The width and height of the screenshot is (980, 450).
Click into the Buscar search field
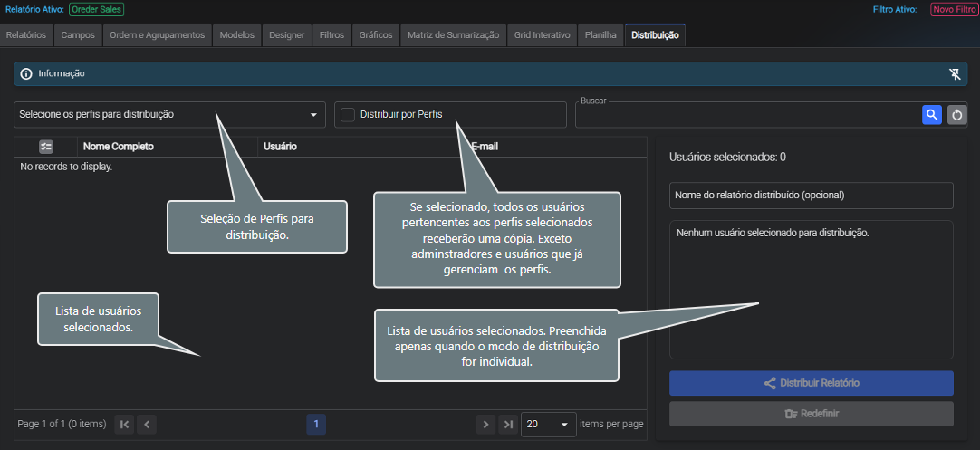point(747,116)
